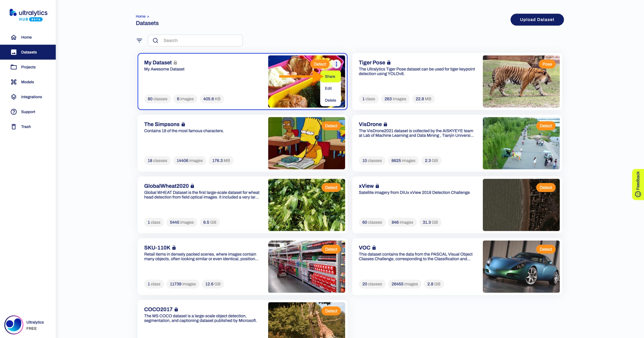Click the Models icon in sidebar
Screen dimensions: 644x338
(14, 82)
